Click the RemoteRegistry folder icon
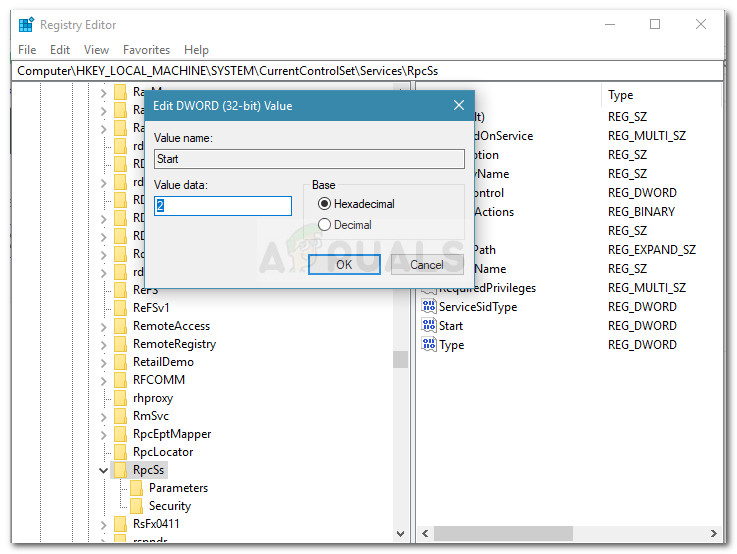 click(x=120, y=344)
